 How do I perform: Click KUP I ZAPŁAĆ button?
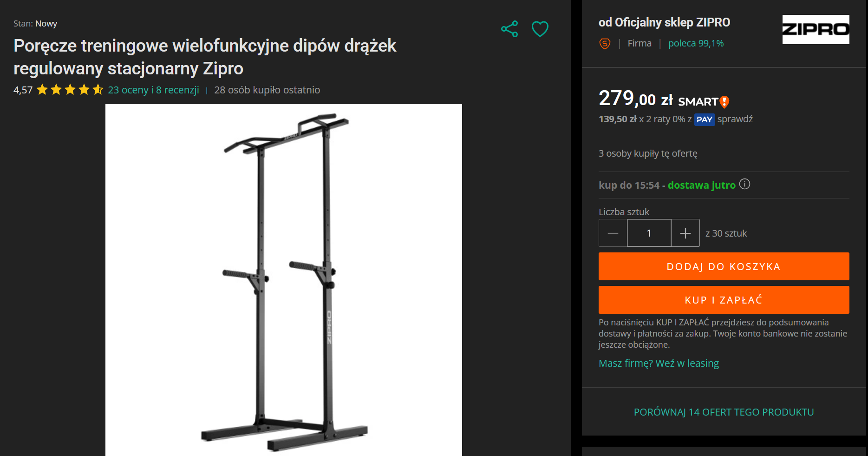[x=724, y=300]
